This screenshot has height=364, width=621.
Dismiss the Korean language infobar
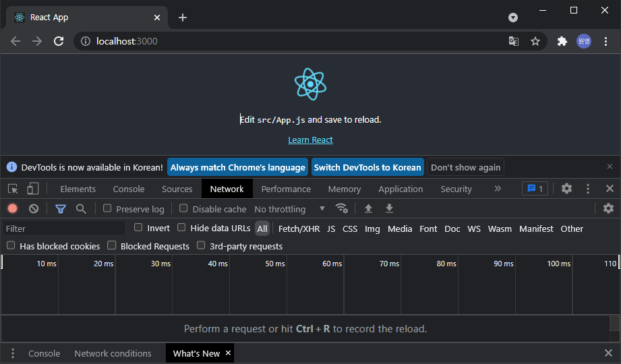610,166
